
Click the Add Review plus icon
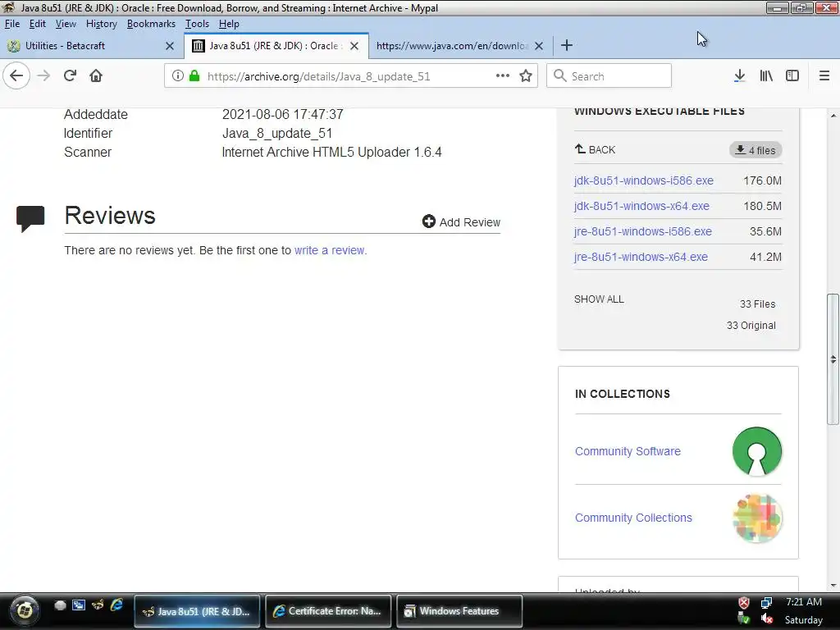pos(428,221)
